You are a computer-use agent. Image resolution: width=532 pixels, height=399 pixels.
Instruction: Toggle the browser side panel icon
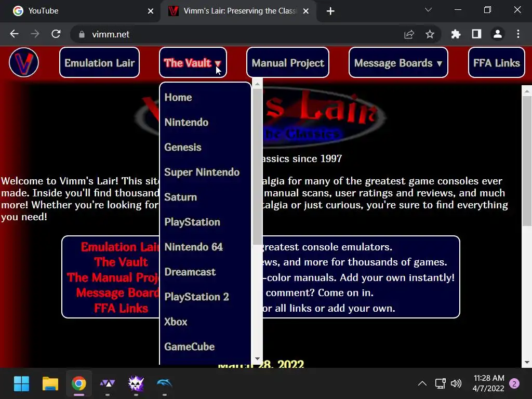pyautogui.click(x=477, y=34)
